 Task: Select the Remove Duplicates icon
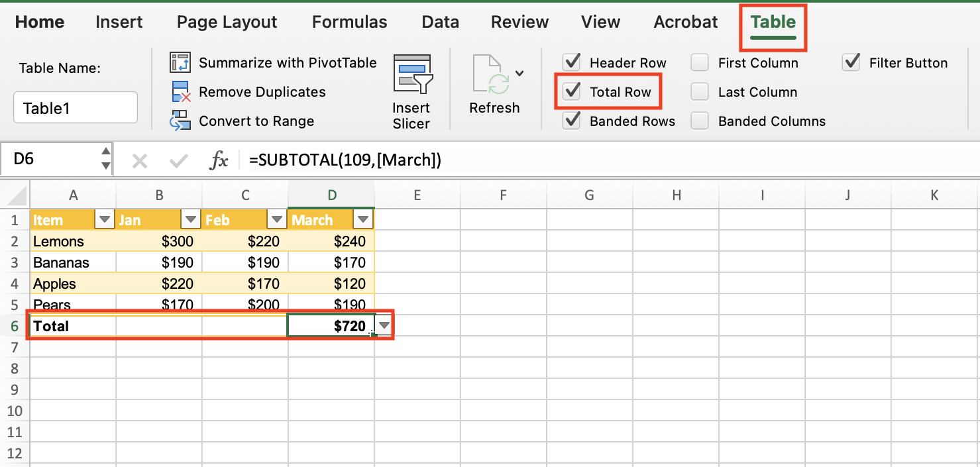[180, 91]
